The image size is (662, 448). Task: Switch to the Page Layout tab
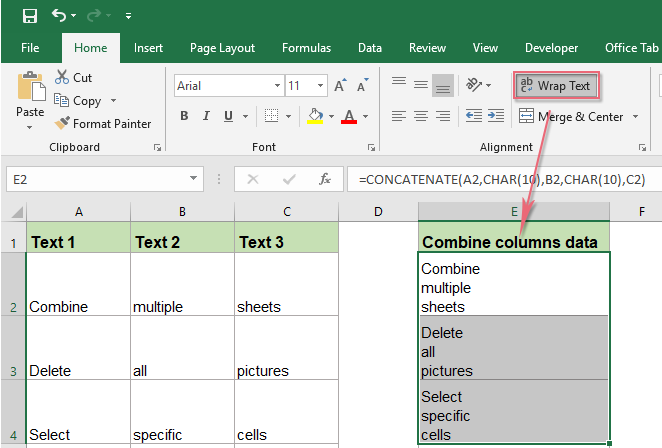tap(222, 48)
